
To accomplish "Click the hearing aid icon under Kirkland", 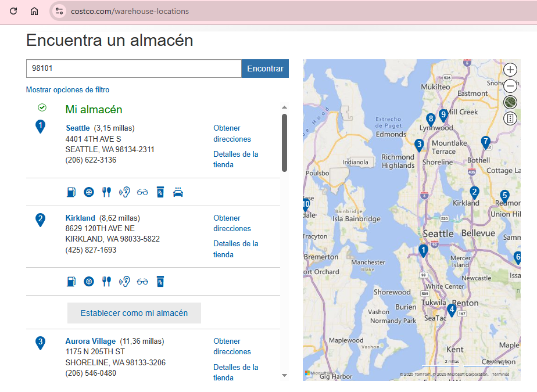I will point(124,282).
